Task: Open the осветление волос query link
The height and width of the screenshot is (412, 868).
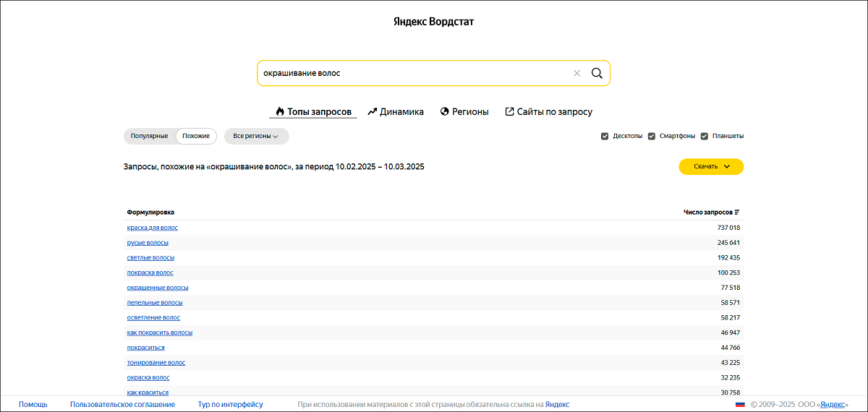Action: coord(153,317)
